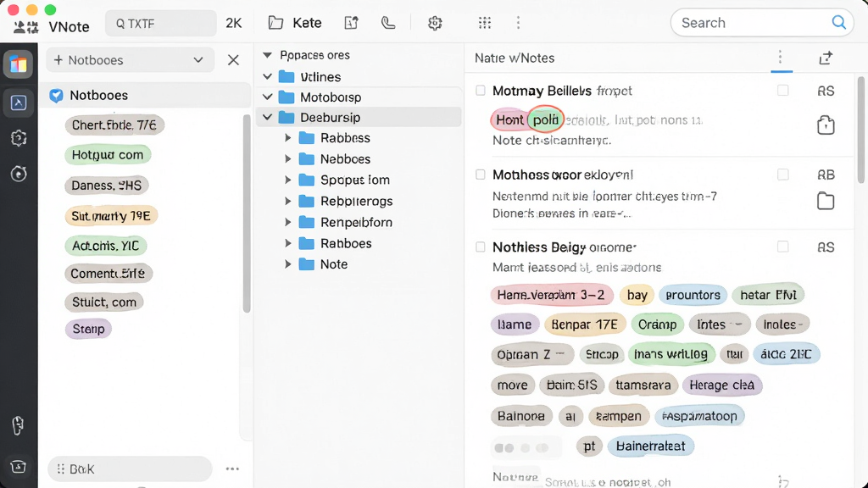Click the Hotgua com tag
The height and width of the screenshot is (488, 868).
(x=108, y=155)
